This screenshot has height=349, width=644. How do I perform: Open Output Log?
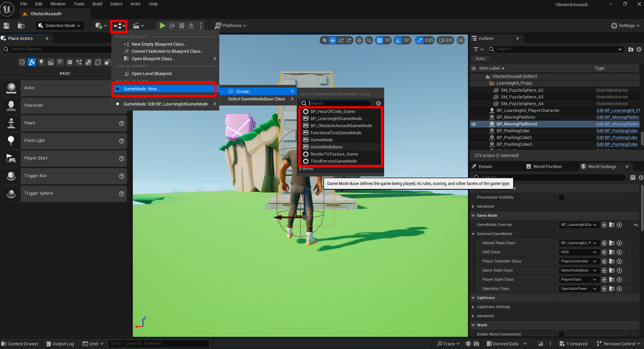click(x=60, y=344)
